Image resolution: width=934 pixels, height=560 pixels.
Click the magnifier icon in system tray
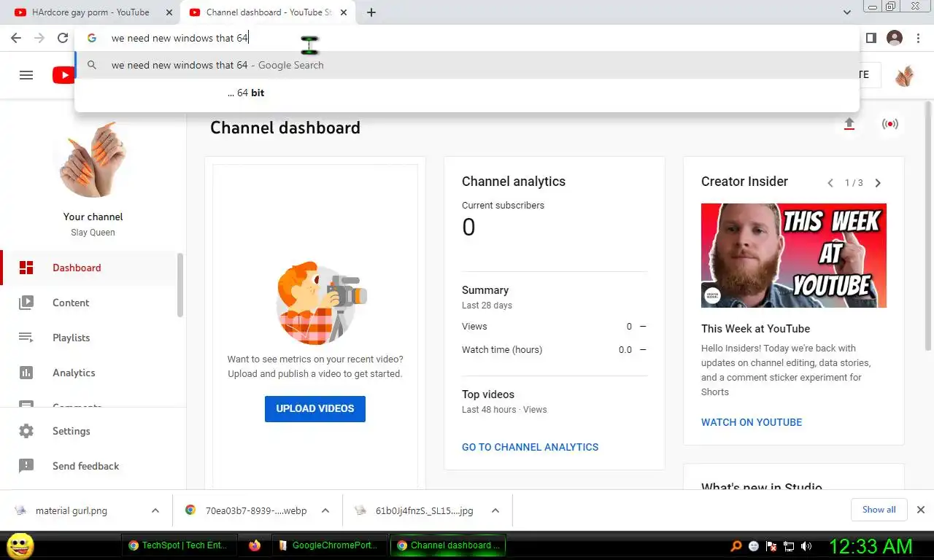coord(736,546)
